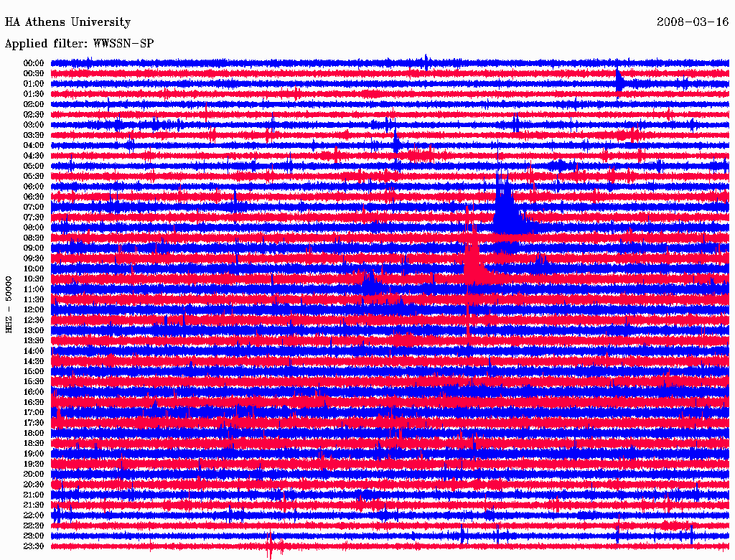The image size is (735, 560).
Task: Select the 11:30 time label
Action: point(34,299)
